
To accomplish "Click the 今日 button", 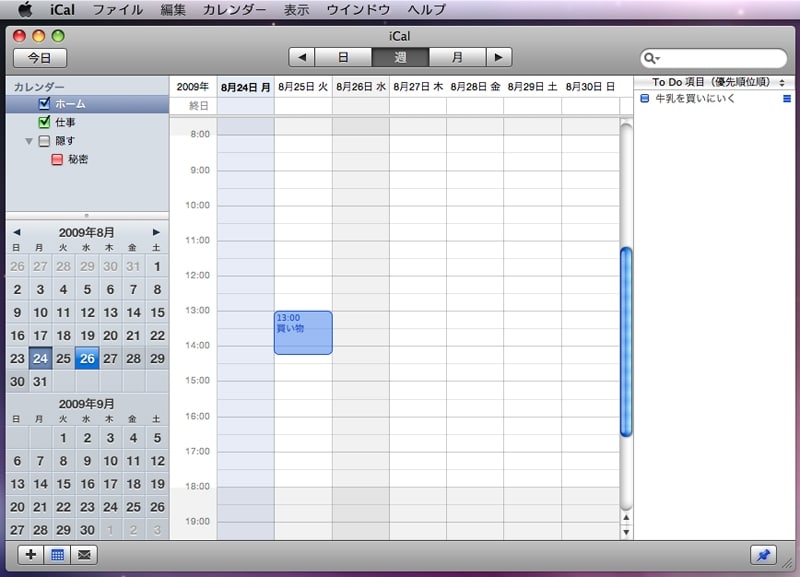I will (40, 58).
